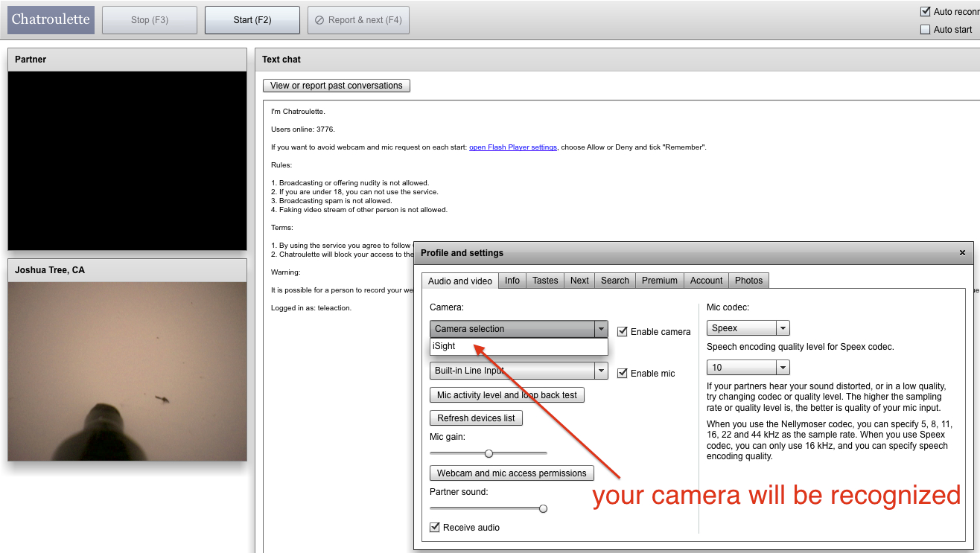Image resolution: width=980 pixels, height=553 pixels.
Task: Toggle the Enable mic checkbox
Action: click(623, 374)
